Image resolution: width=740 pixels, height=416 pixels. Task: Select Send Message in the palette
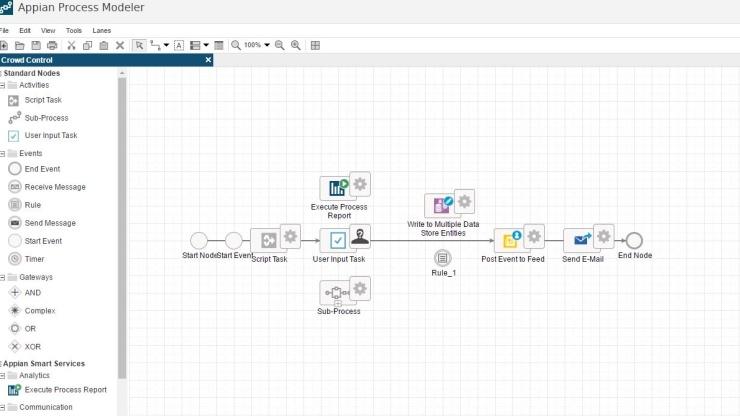pyautogui.click(x=42, y=223)
